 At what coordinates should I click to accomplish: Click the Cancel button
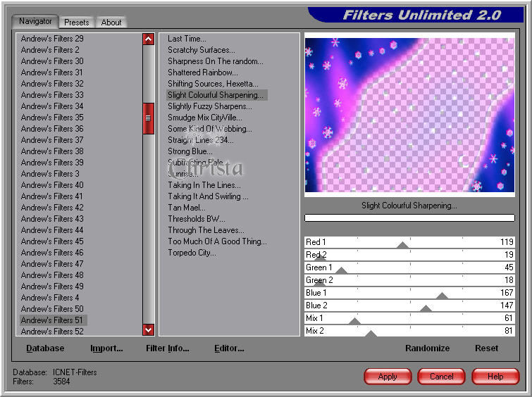pos(441,377)
